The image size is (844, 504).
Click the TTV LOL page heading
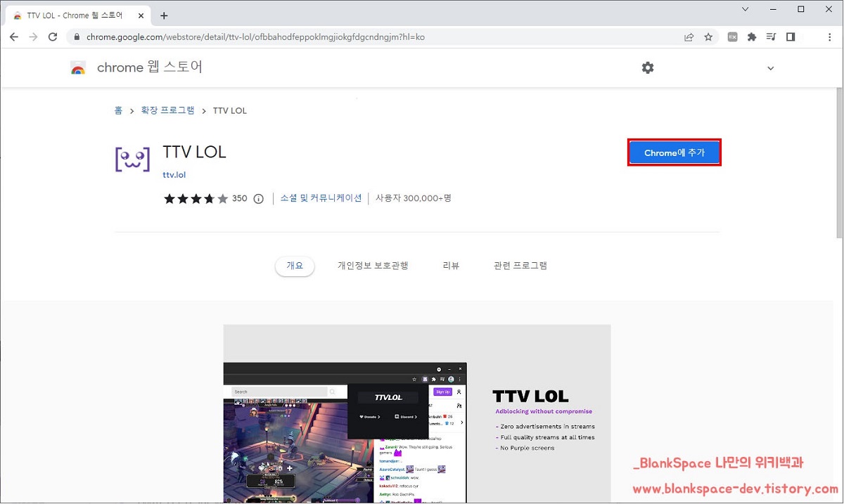(x=194, y=152)
